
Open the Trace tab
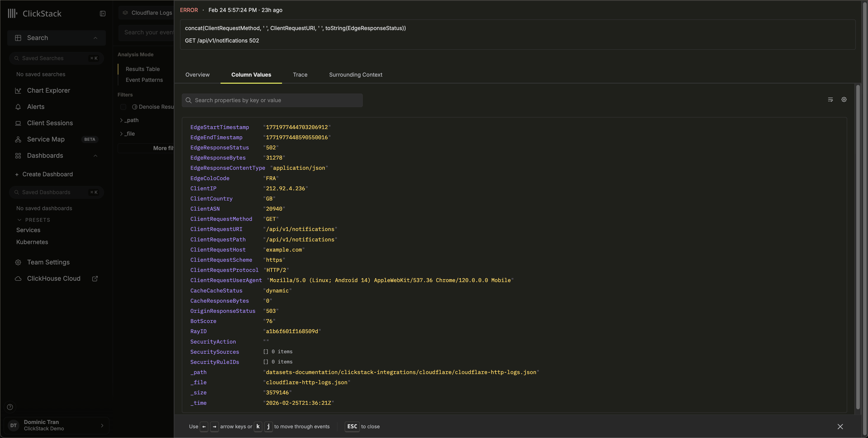tap(300, 75)
